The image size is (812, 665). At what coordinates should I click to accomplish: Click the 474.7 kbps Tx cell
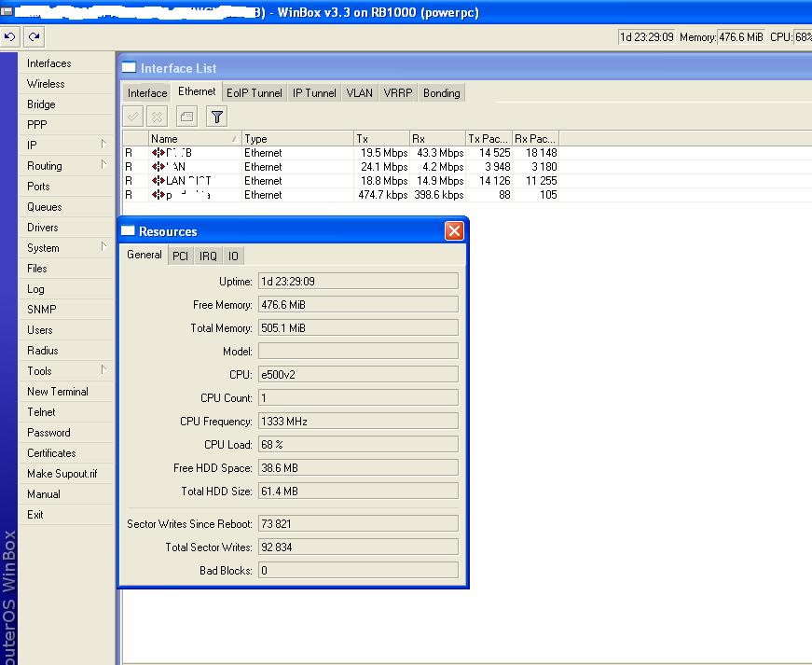pos(382,195)
